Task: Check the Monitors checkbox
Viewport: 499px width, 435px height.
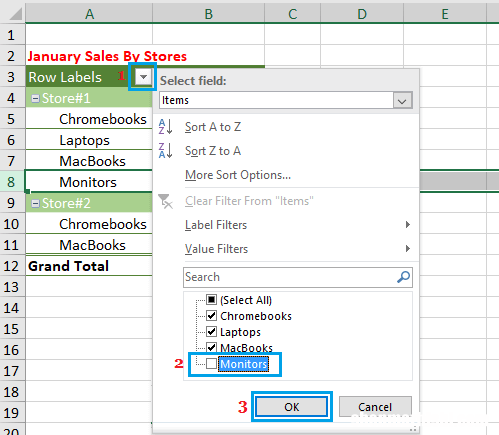Action: 211,364
